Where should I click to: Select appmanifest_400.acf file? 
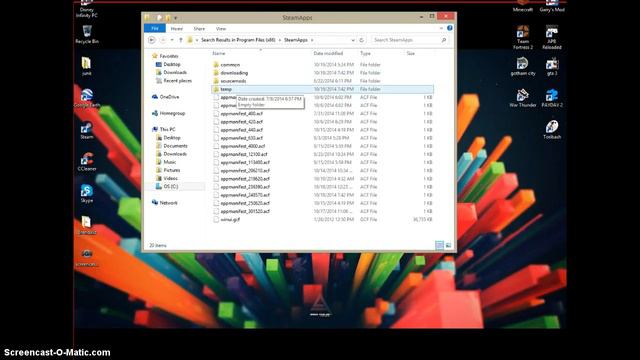(x=242, y=113)
